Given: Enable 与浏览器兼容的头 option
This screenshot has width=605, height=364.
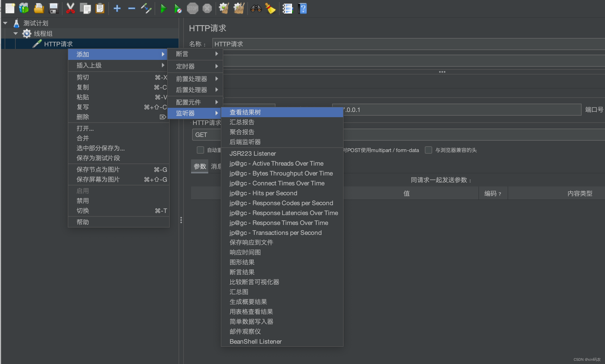Looking at the screenshot, I should (428, 150).
